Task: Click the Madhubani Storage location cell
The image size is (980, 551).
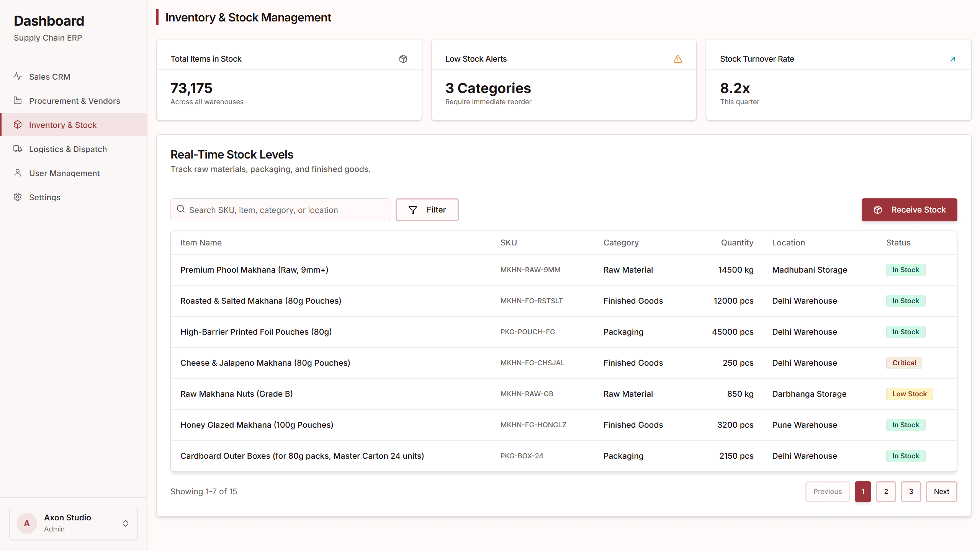Action: point(810,270)
